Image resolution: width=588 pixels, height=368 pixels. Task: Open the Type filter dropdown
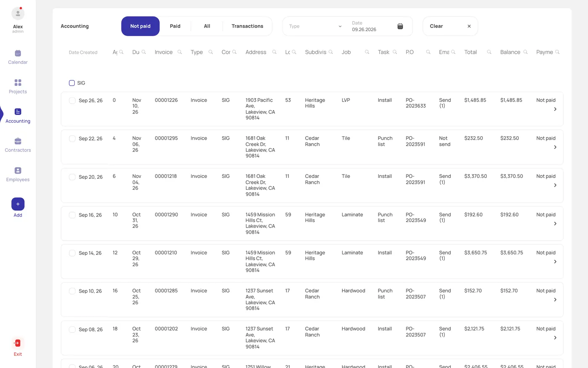[315, 26]
